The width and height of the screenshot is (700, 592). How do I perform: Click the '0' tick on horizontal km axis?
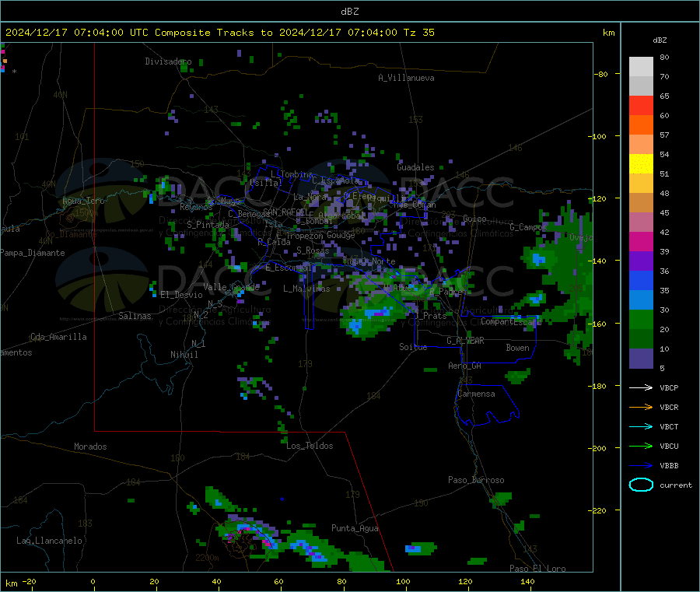coord(93,581)
